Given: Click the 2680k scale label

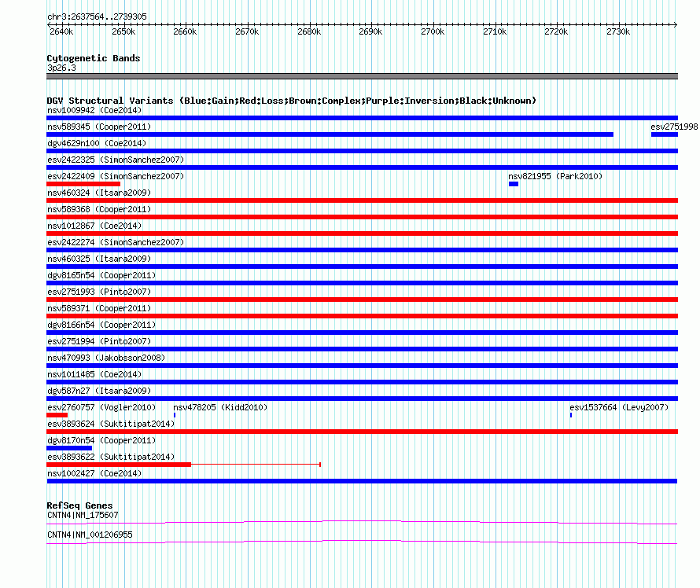Looking at the screenshot, I should click(309, 31).
